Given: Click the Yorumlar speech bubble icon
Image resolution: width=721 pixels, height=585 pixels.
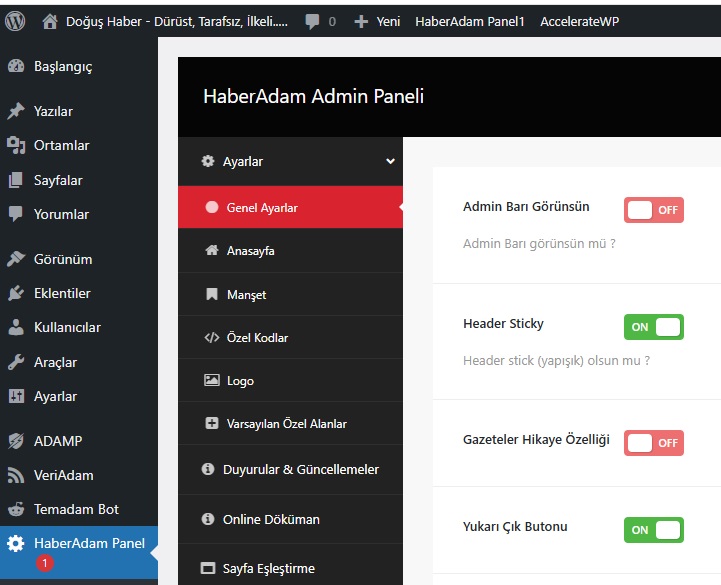Looking at the screenshot, I should tap(16, 214).
